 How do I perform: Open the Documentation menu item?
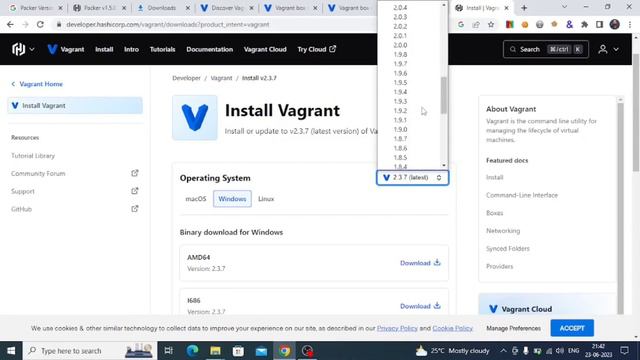(209, 49)
